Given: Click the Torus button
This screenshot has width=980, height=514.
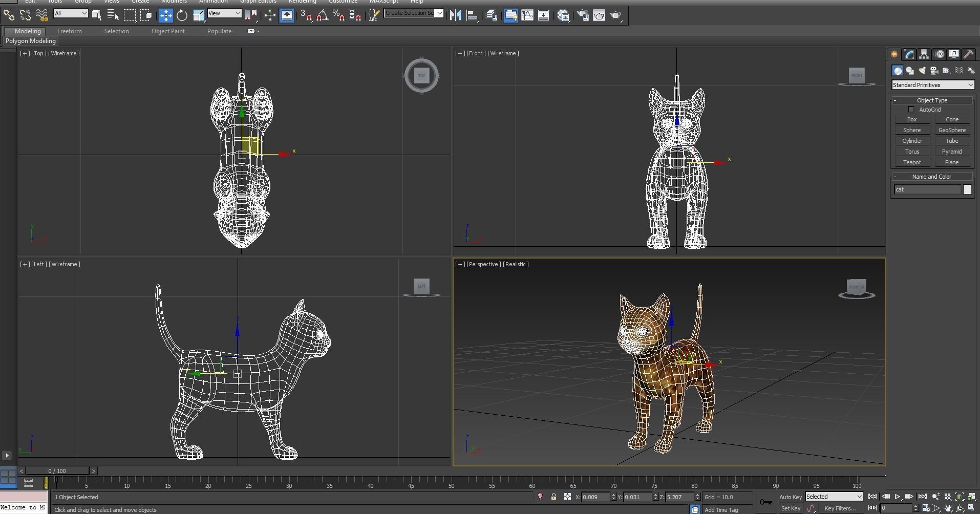Looking at the screenshot, I should tap(912, 152).
